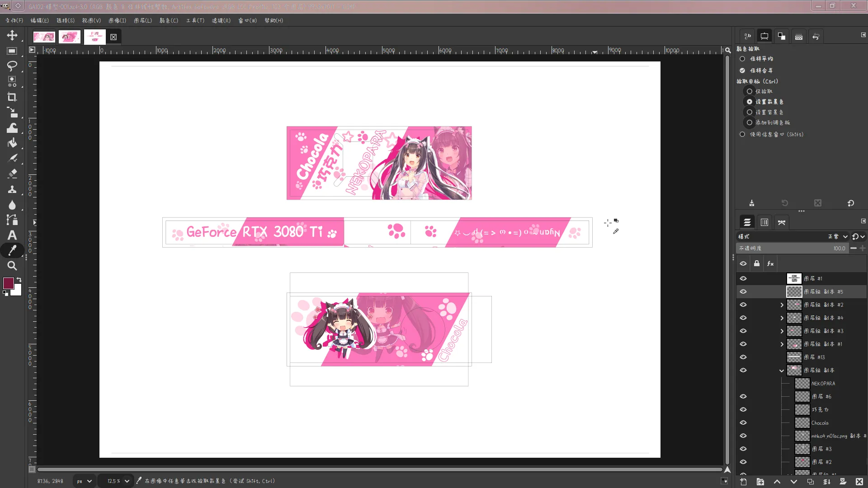Select the Paths tool
This screenshot has width=868, height=488.
(x=12, y=220)
